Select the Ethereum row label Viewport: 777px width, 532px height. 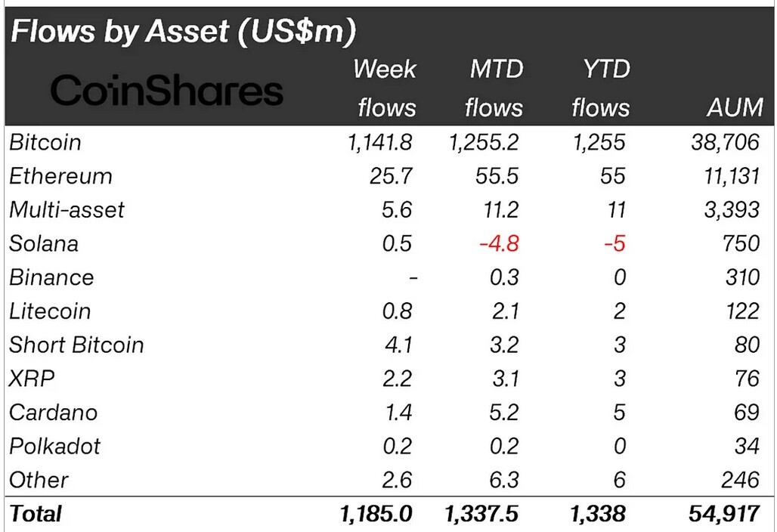coord(61,176)
